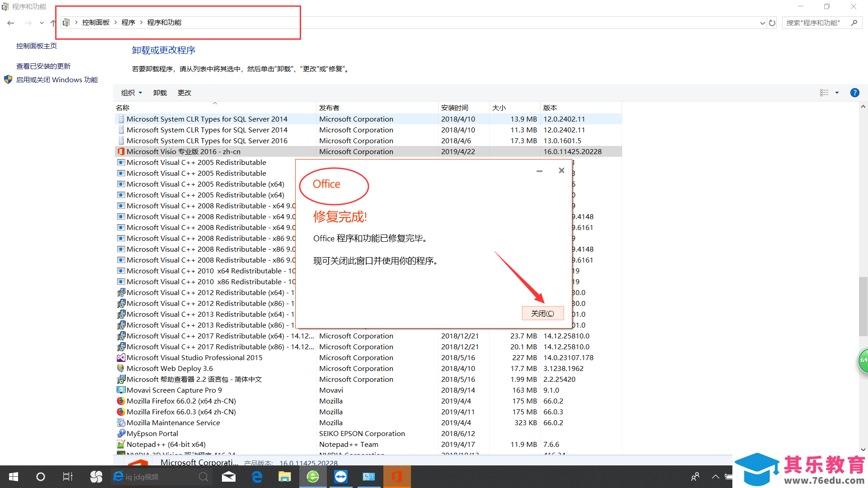Select Visual C++ 2010 x64 Redistributable entry
This screenshot has width=868, height=488.
point(205,271)
